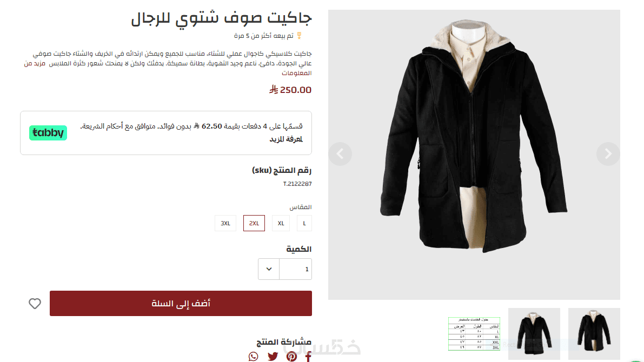Click لمعرفة المزيد tabby learn more link
Screen dimensions: 644x362
(286, 139)
